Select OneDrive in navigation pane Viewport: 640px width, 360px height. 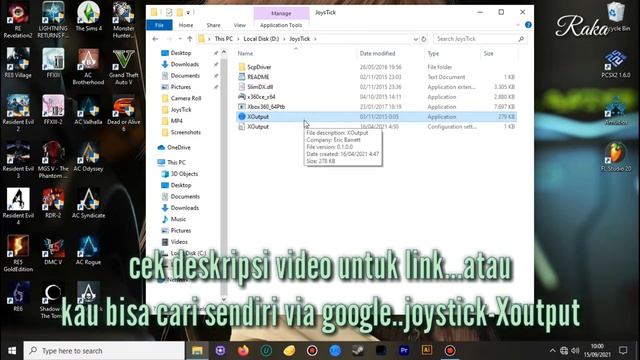tap(178, 147)
